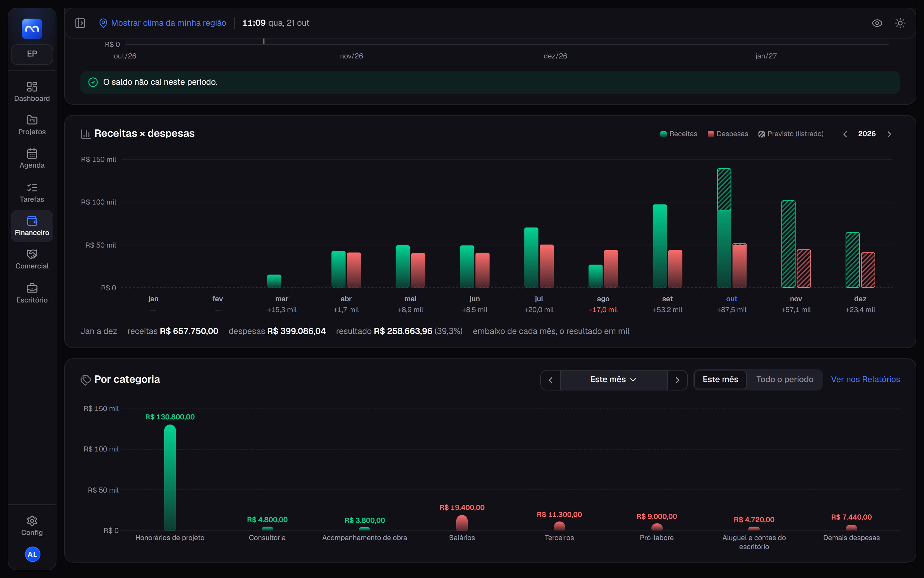The image size is (924, 578).
Task: Open the EP workspace switcher
Action: point(32,54)
